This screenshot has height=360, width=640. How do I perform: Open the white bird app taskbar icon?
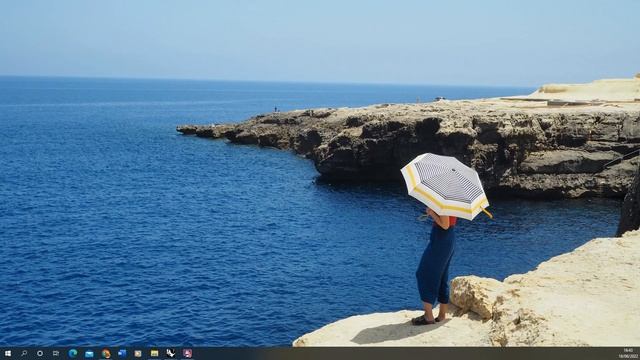171,353
